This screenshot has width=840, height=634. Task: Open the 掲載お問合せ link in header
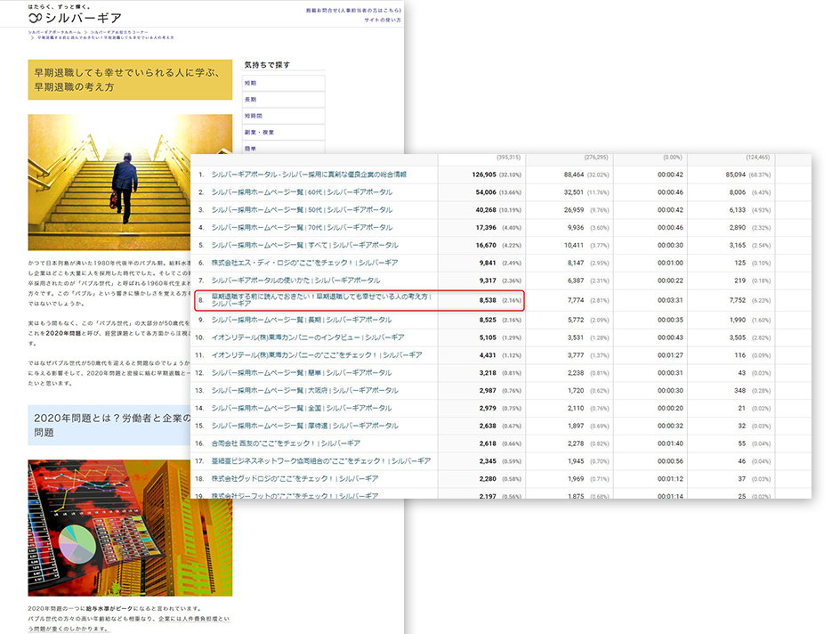(353, 10)
